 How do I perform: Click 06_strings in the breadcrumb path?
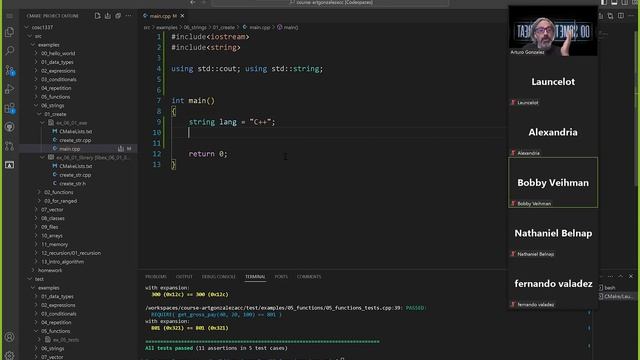(195, 27)
